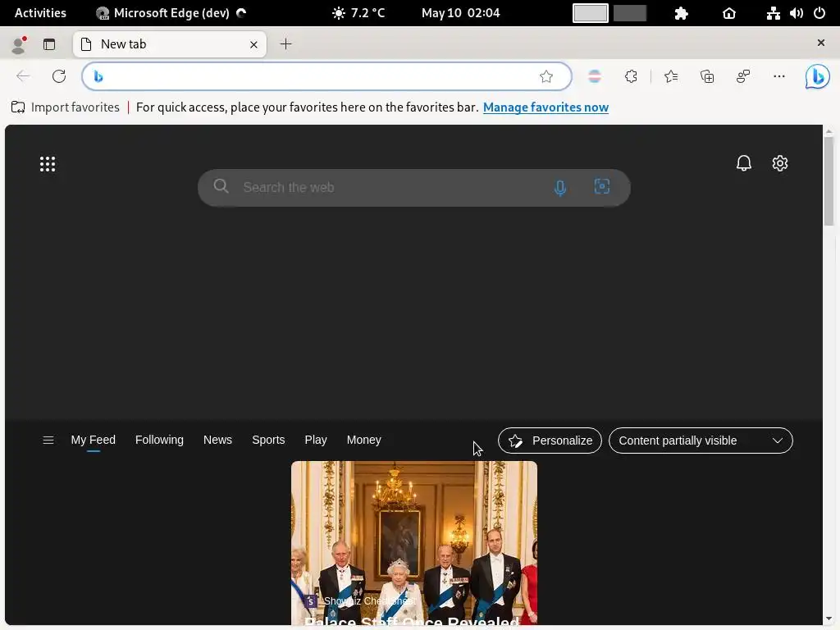The image size is (840, 630).
Task: Click the puzzle piece icon in top bar
Action: 681,13
